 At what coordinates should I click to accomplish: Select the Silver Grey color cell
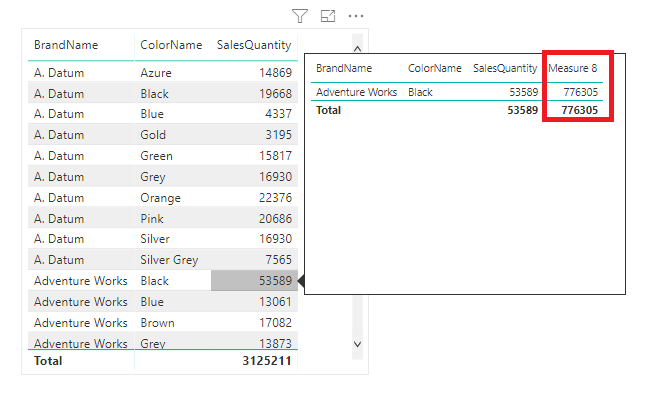169,260
